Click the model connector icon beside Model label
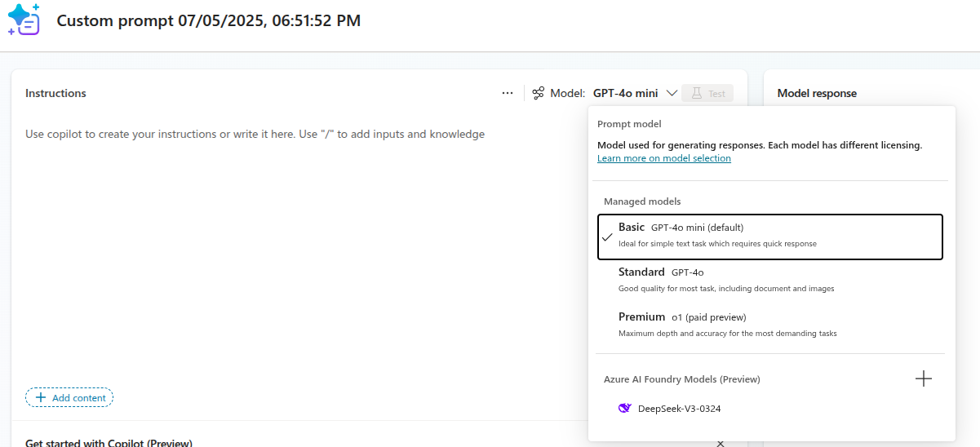 [538, 93]
